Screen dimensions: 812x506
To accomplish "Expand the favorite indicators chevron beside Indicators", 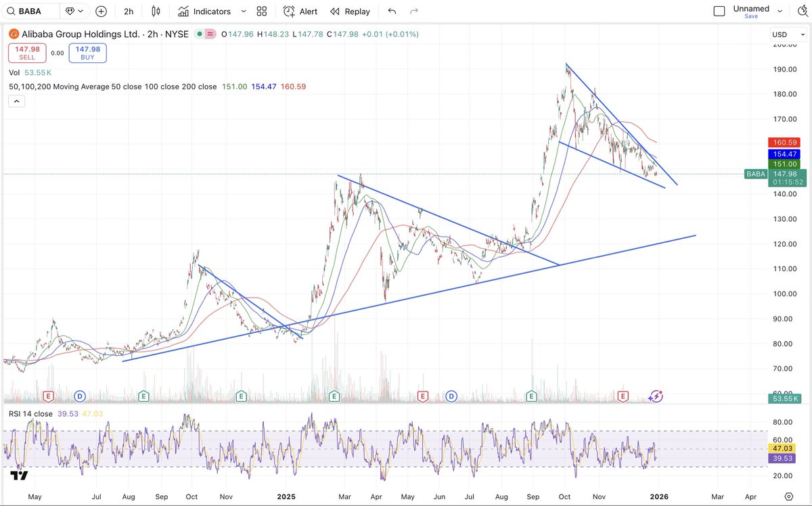I will [244, 11].
